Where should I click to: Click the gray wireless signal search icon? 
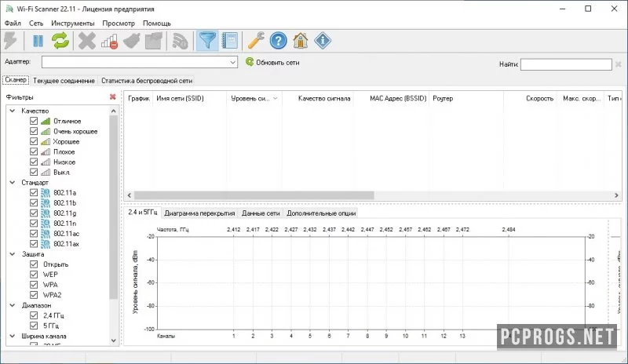click(x=180, y=41)
